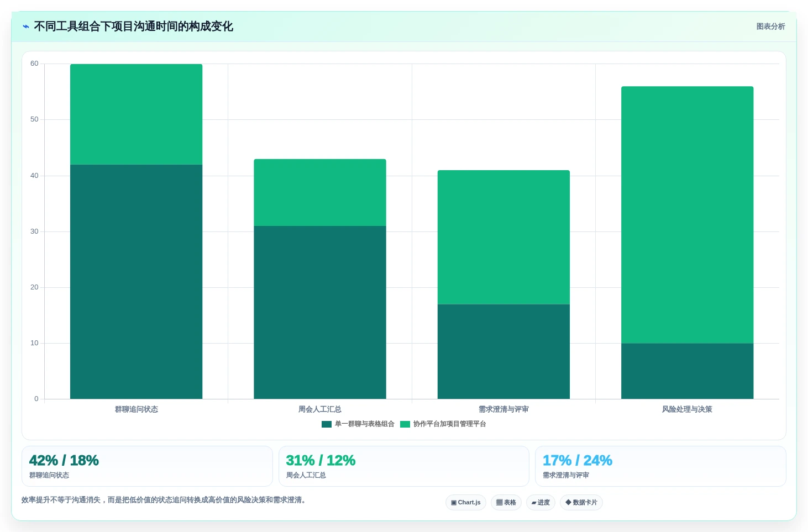The image size is (808, 532).
Task: Click the dark teal legend color box
Action: click(x=327, y=424)
